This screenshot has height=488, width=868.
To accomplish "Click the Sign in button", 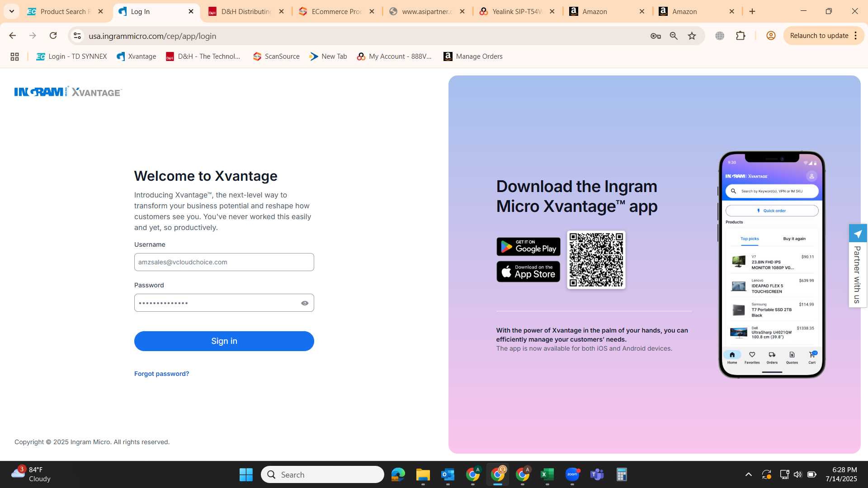I will 224,341.
